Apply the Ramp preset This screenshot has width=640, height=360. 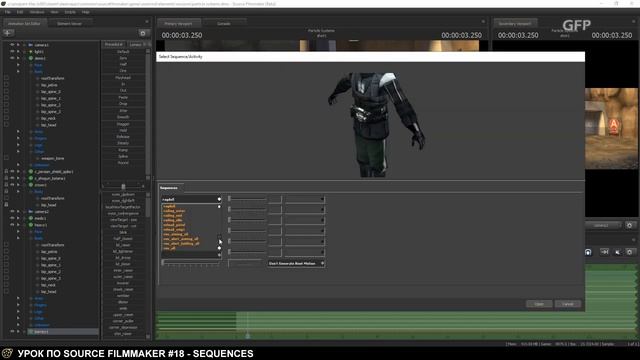(123, 150)
